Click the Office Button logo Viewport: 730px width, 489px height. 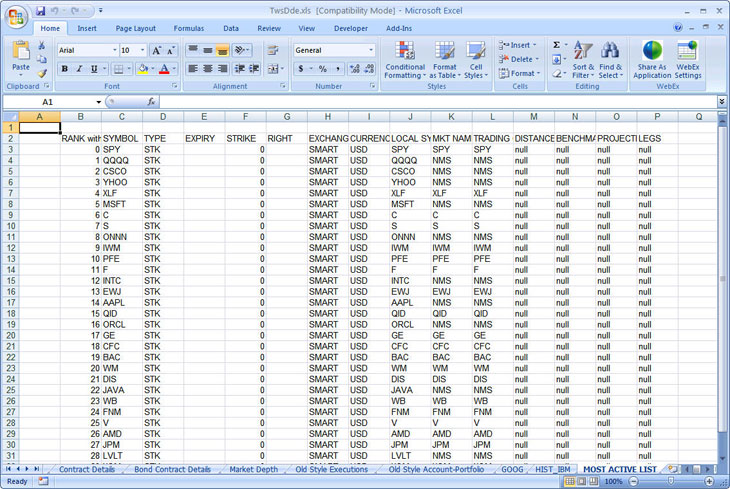[16, 16]
